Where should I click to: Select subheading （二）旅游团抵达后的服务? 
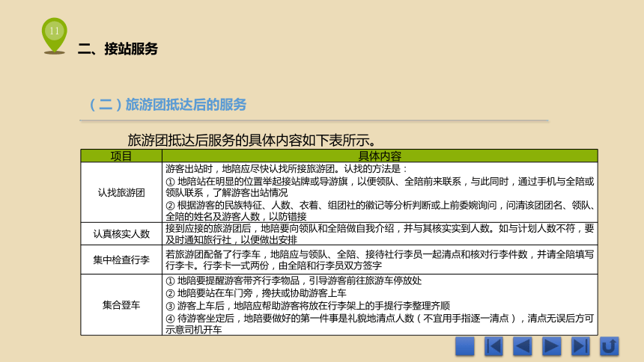(x=168, y=105)
